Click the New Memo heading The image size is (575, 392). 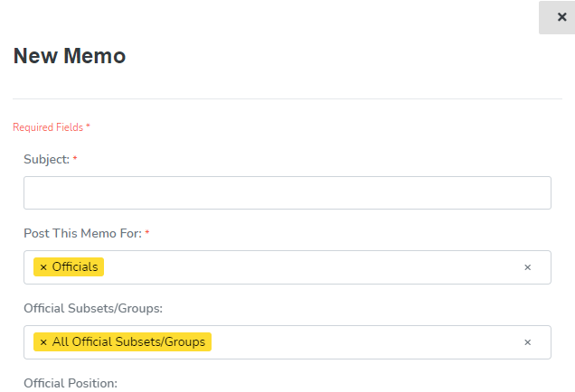coord(69,56)
